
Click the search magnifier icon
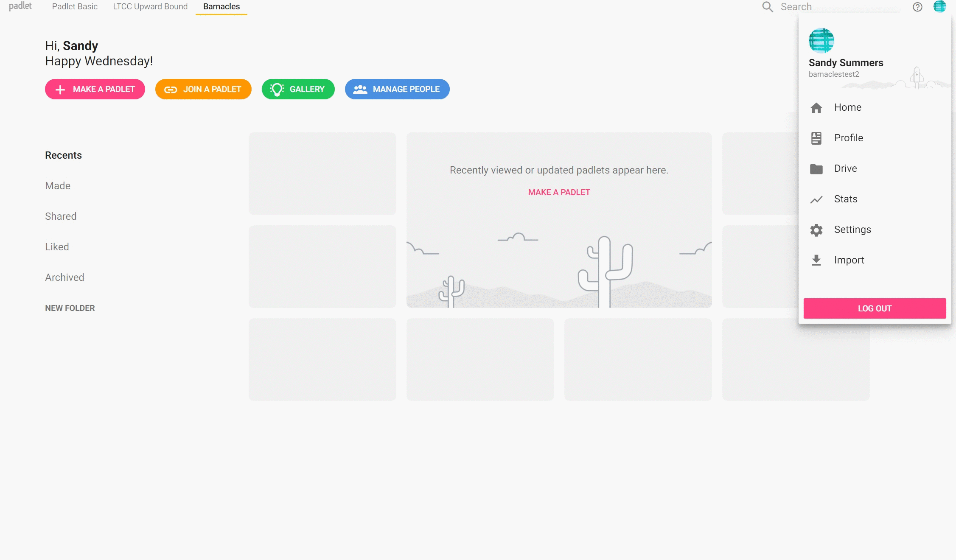click(768, 7)
